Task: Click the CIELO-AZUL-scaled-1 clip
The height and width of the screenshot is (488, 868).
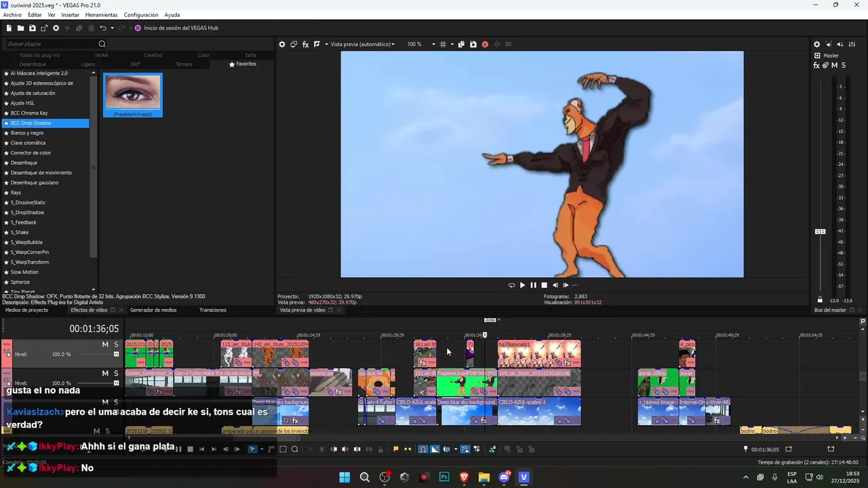Action: click(x=539, y=411)
